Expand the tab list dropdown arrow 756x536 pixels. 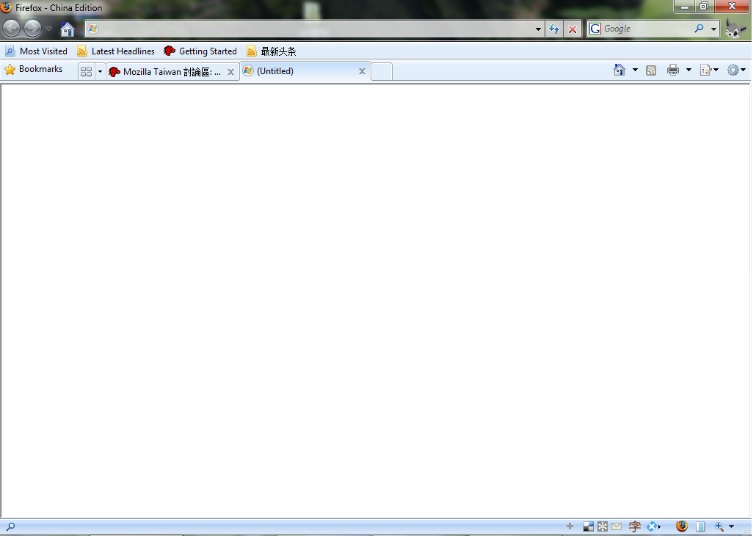101,71
